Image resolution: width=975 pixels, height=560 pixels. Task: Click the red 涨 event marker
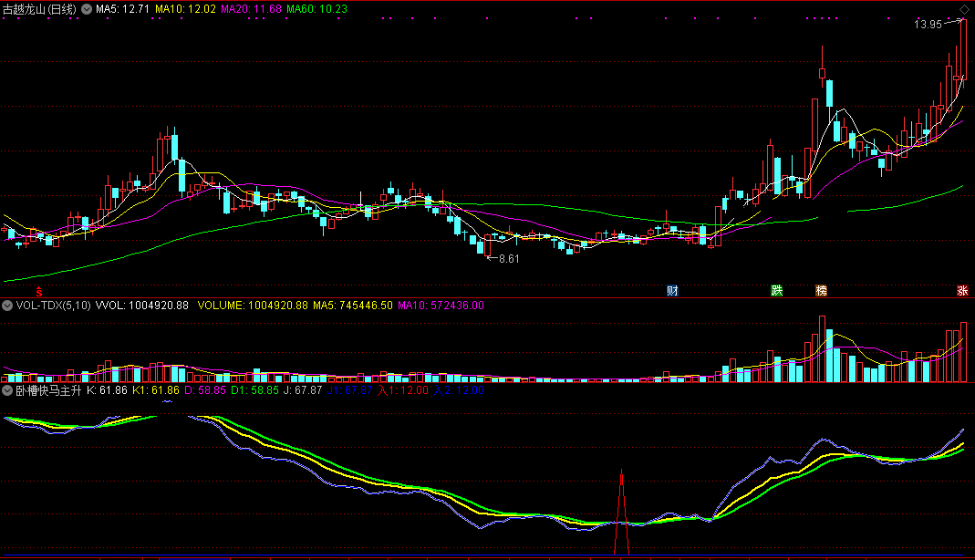962,291
